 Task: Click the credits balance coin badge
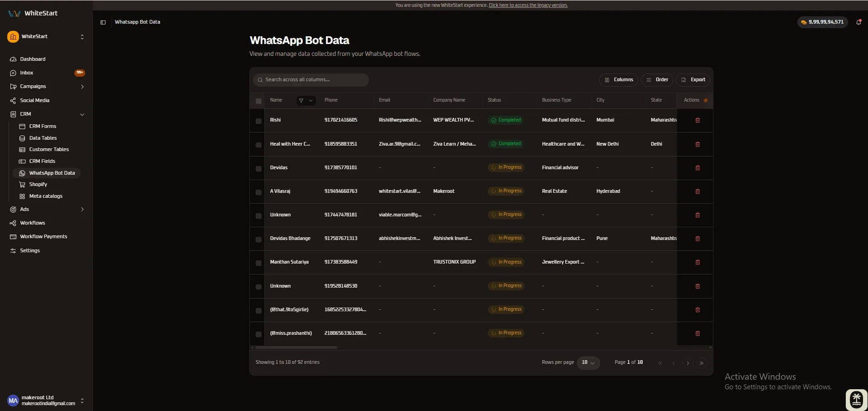(822, 22)
